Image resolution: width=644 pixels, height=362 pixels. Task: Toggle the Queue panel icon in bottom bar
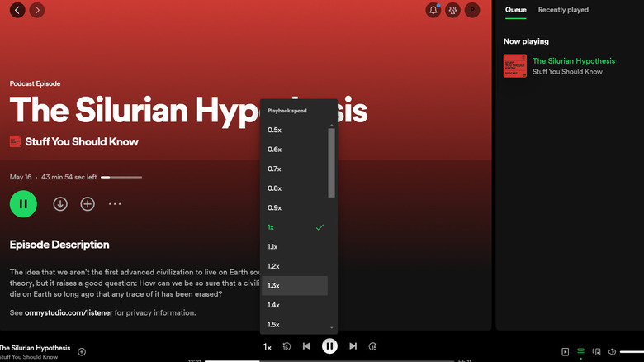581,352
